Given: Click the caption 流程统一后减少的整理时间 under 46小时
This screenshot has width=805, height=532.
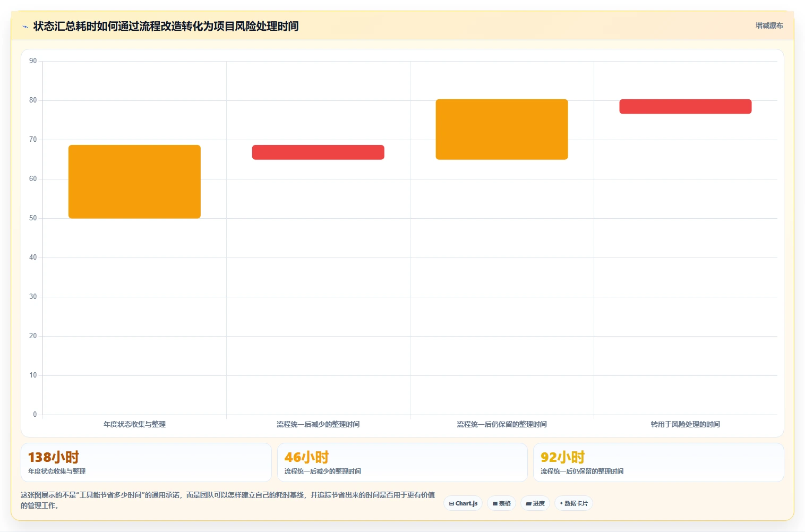Looking at the screenshot, I should pyautogui.click(x=323, y=471).
